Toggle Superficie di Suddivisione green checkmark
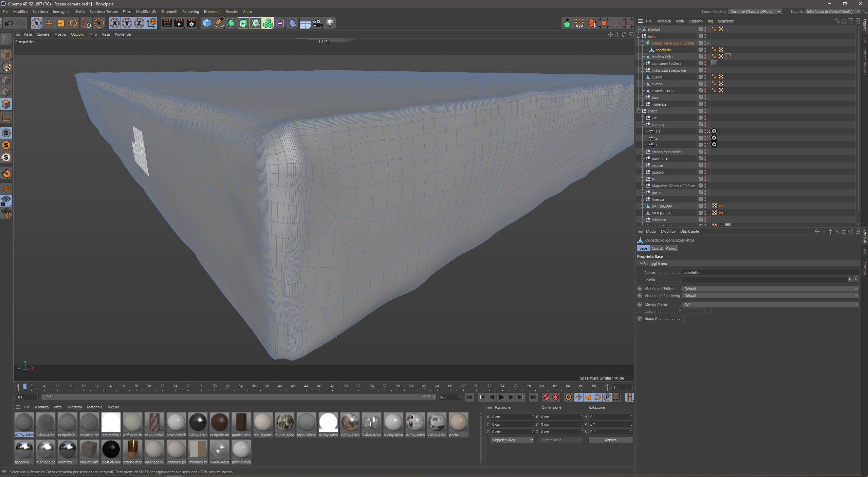The height and width of the screenshot is (477, 868). point(709,43)
